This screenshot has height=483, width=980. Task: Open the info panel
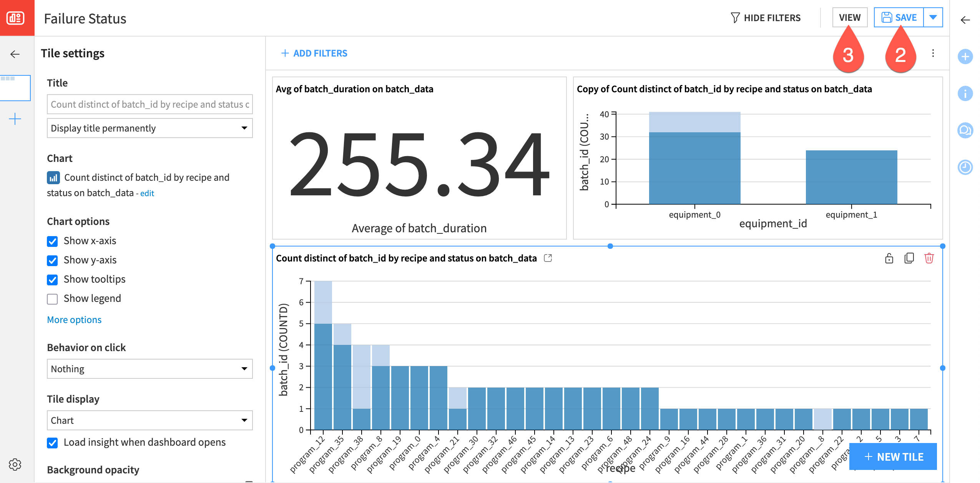pos(965,93)
